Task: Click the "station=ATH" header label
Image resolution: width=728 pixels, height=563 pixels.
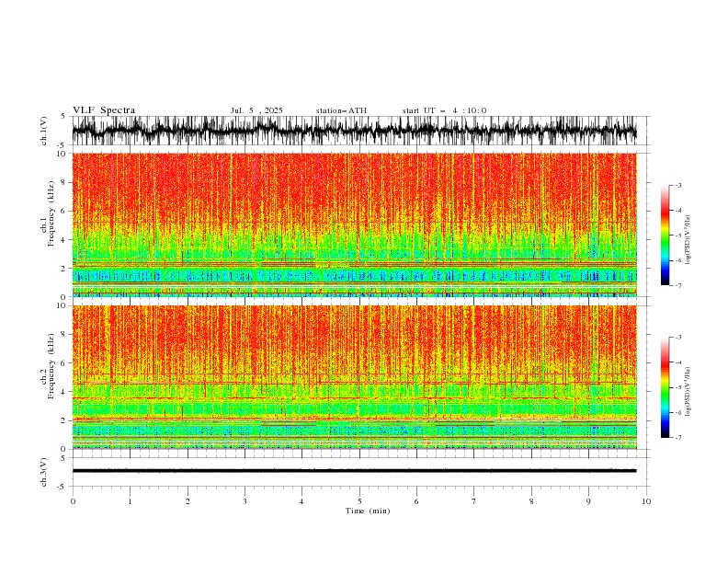Action: [341, 110]
